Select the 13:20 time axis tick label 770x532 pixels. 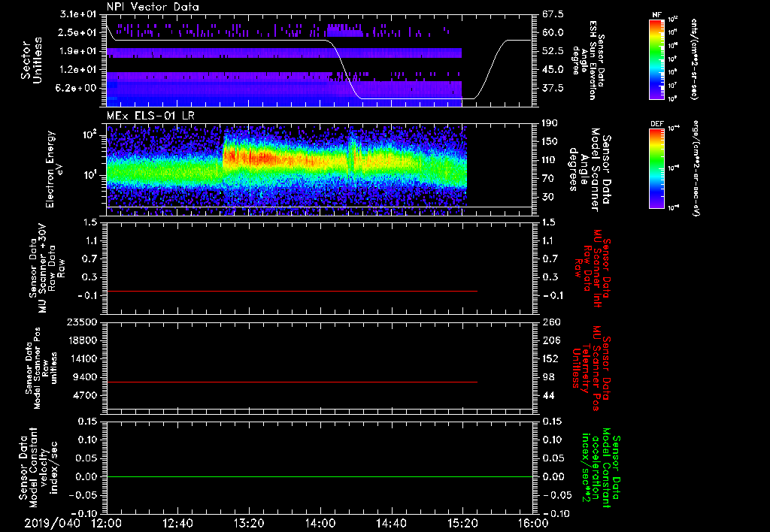(249, 523)
